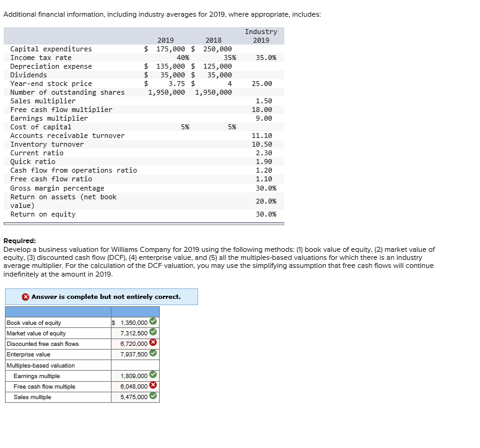Click the 2018 capital expenditures value 250,000

[x=217, y=49]
